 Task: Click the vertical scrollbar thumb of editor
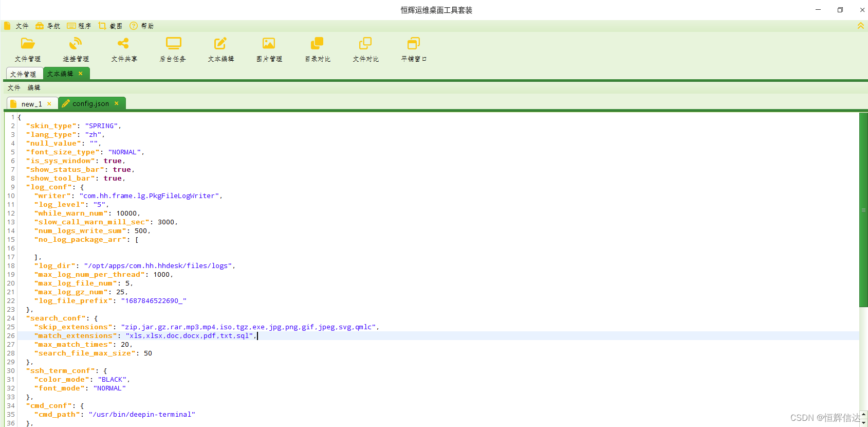click(x=863, y=210)
